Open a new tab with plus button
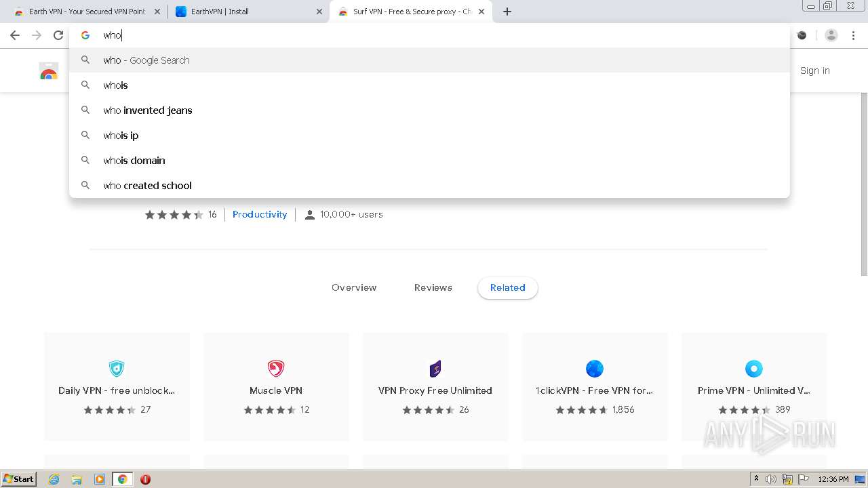This screenshot has height=488, width=868. [x=507, y=12]
